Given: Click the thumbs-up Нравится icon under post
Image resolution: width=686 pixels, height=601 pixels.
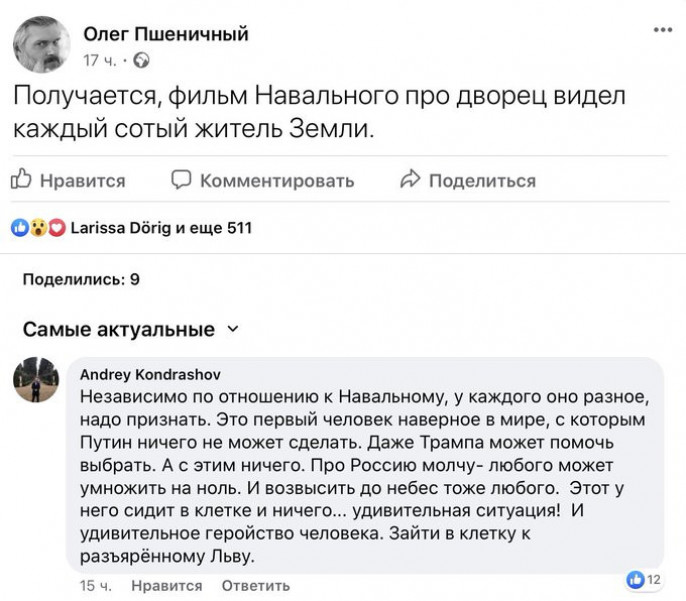Looking at the screenshot, I should tap(21, 180).
